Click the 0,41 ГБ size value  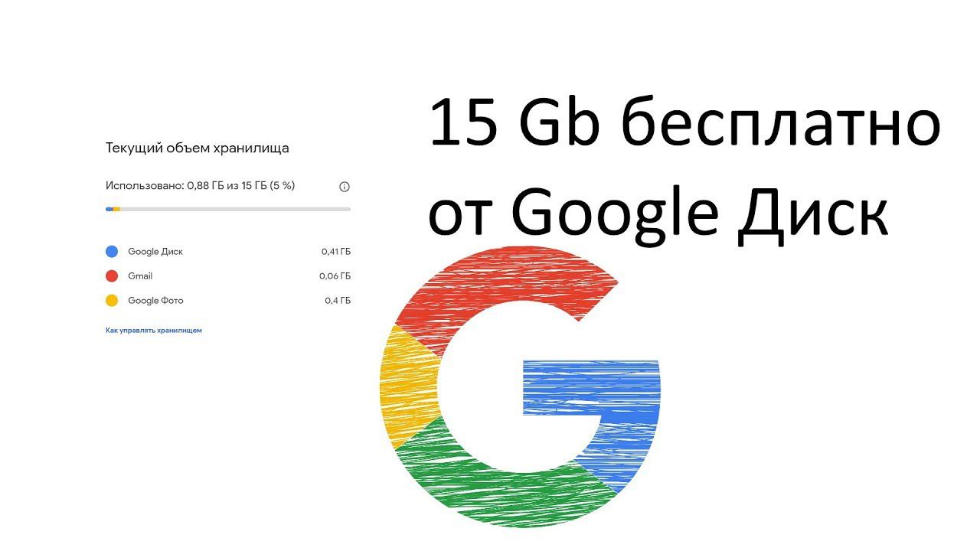point(336,252)
